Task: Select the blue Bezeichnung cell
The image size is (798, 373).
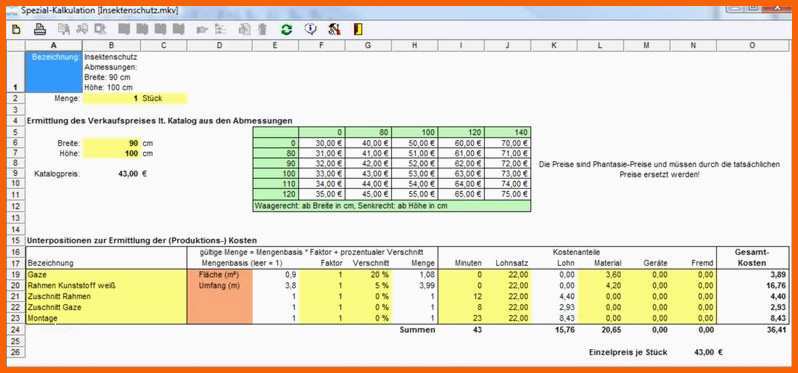Action: 53,72
